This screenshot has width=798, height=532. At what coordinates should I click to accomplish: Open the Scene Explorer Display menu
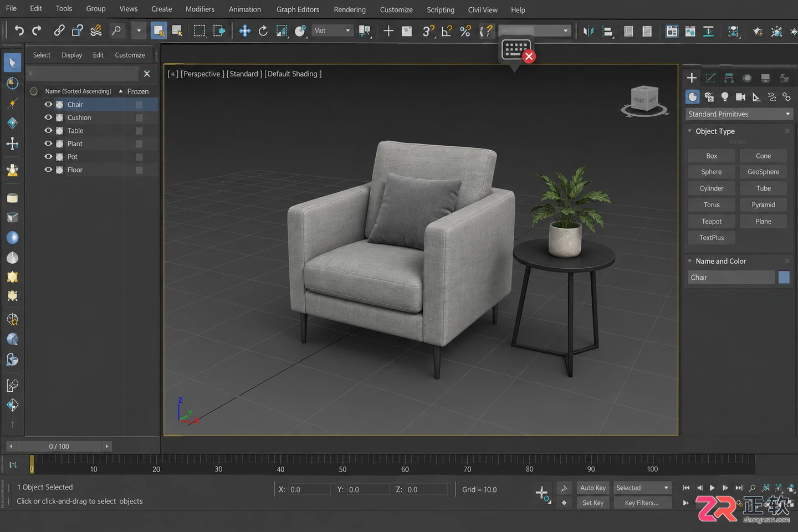coord(71,55)
